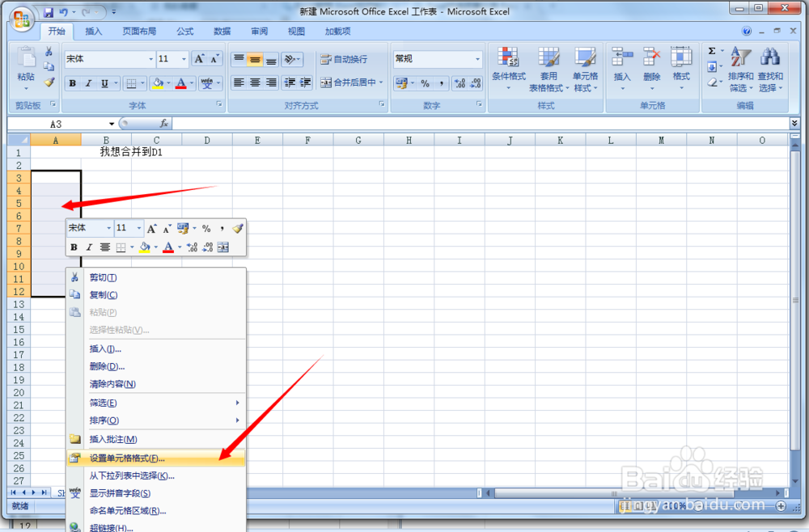
Task: Click ribbon 删除 delete cells button
Action: click(x=651, y=68)
